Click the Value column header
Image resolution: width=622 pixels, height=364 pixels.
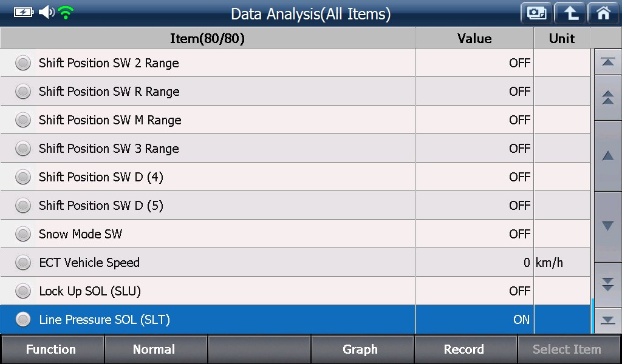click(474, 38)
